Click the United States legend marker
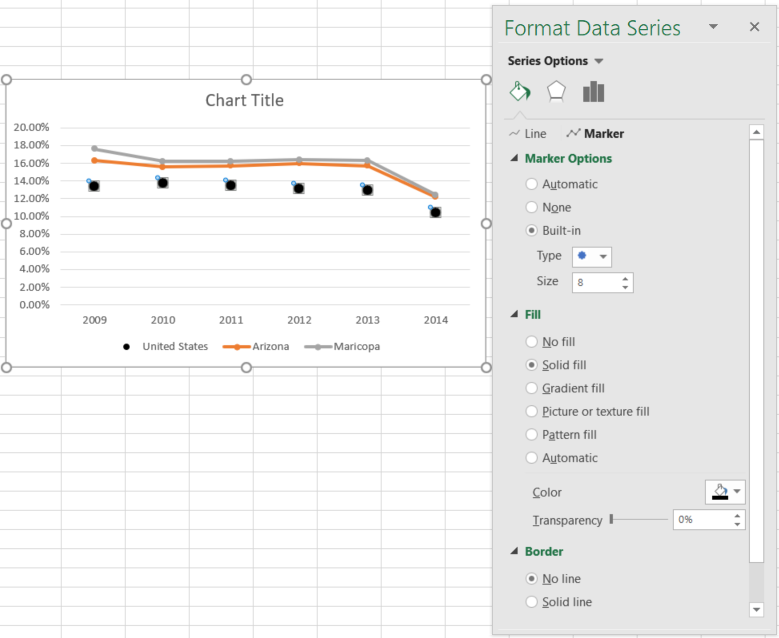 pos(126,347)
